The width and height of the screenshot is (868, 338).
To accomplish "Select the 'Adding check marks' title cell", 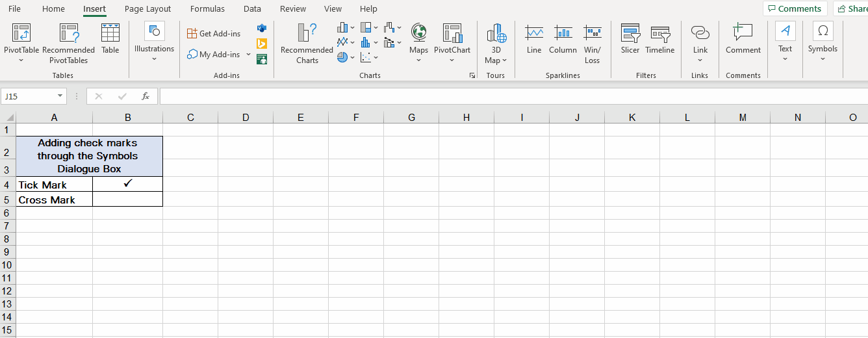I will [90, 156].
